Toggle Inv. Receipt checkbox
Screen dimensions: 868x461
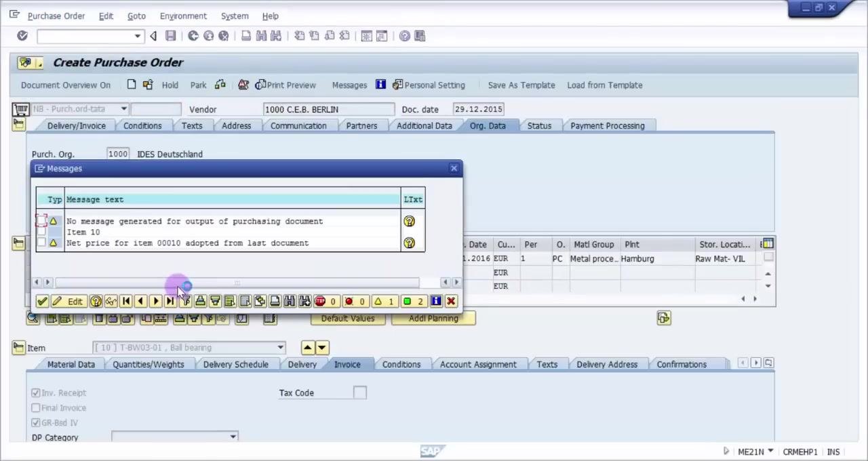point(36,393)
